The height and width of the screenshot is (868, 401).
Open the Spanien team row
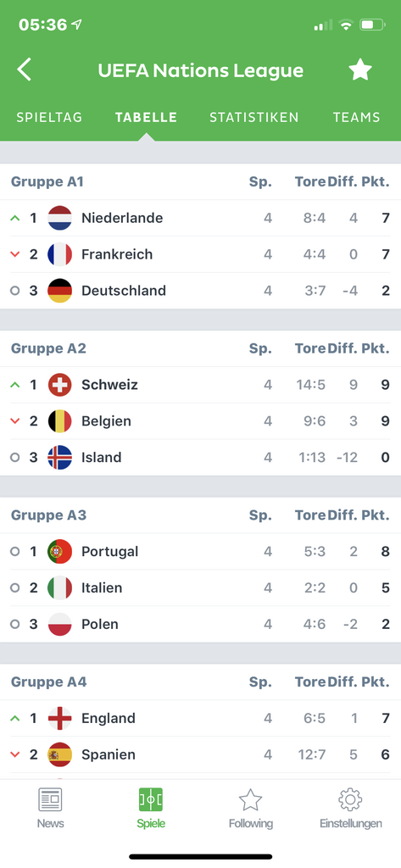[x=200, y=754]
